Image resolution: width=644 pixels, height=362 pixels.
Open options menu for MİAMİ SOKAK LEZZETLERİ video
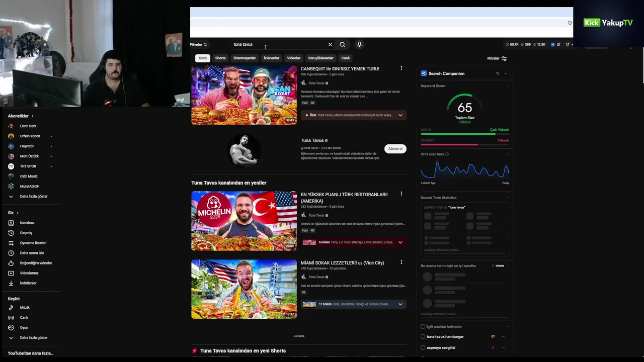[x=401, y=262]
